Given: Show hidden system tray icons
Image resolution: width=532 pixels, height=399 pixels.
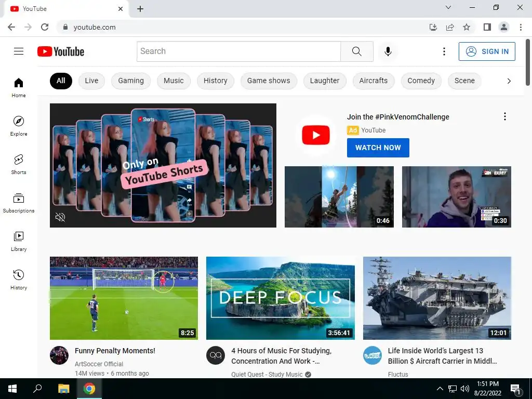Looking at the screenshot, I should point(440,389).
